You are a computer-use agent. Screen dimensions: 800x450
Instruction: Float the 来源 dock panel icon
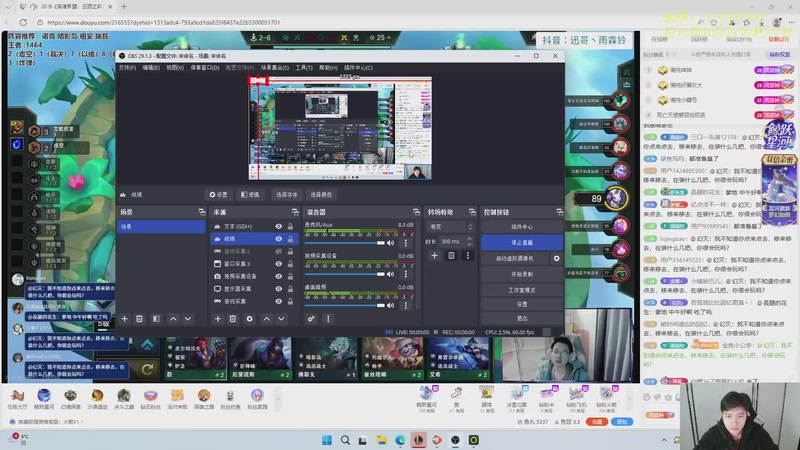click(295, 212)
